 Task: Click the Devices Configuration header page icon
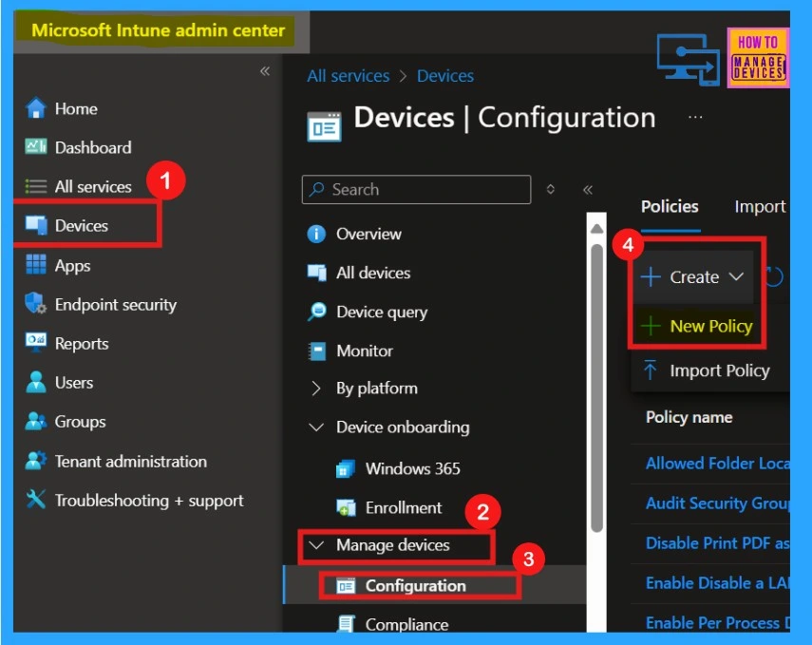[x=324, y=126]
